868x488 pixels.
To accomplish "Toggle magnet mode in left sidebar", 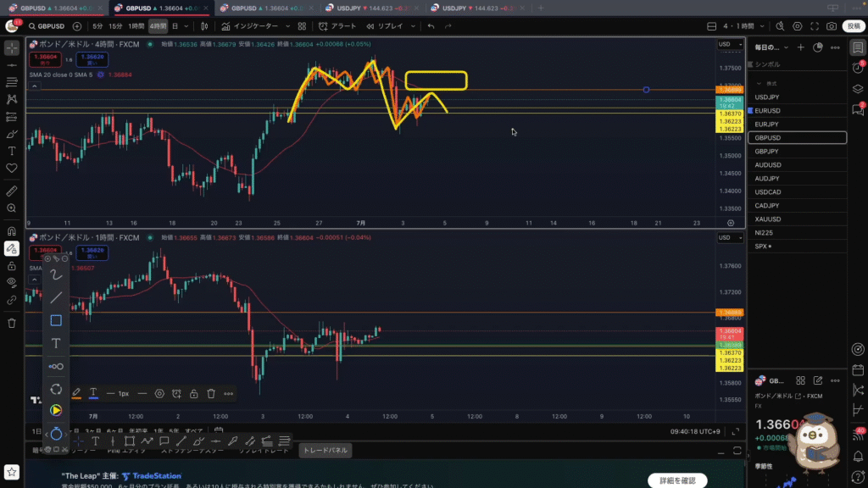I will pyautogui.click(x=12, y=231).
